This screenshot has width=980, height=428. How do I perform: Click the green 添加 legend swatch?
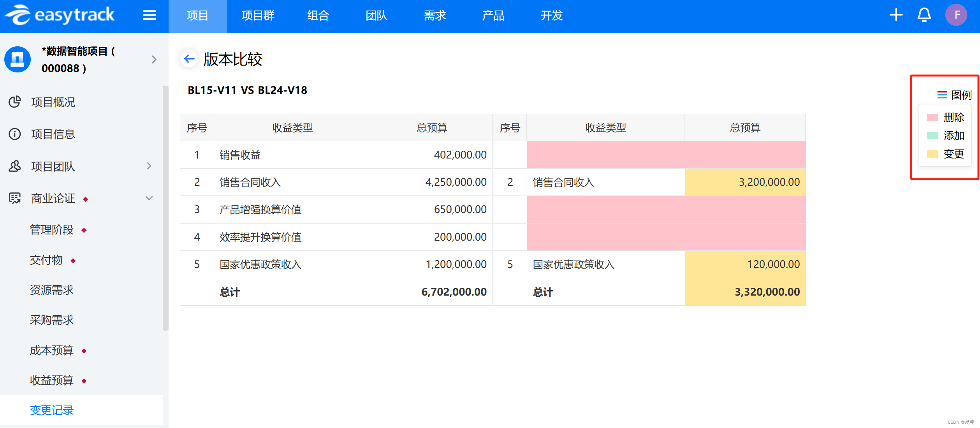pyautogui.click(x=932, y=136)
